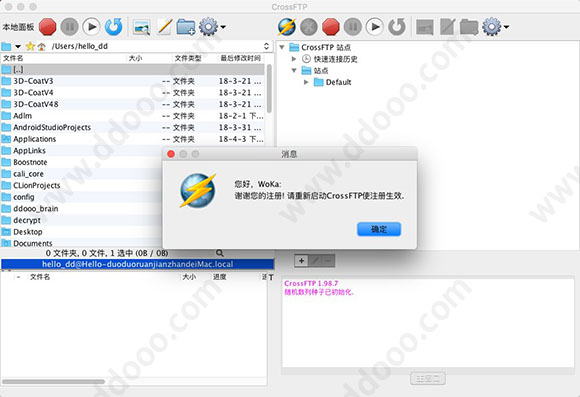The image size is (580, 397).
Task: Select the 3D-CoatV48 folder
Action: click(132, 104)
